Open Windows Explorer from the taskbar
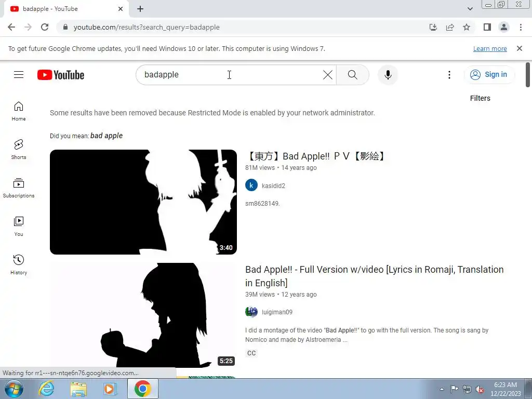The height and width of the screenshot is (399, 532). [78, 389]
